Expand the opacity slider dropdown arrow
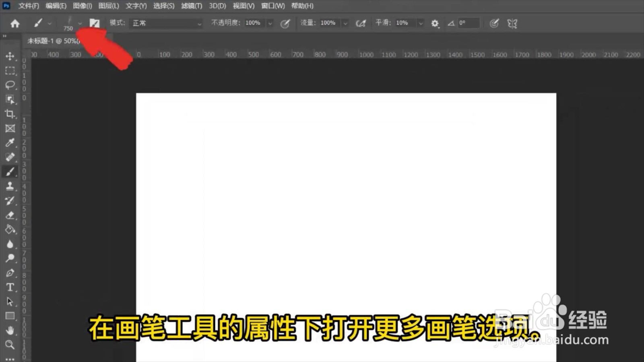 pos(270,23)
